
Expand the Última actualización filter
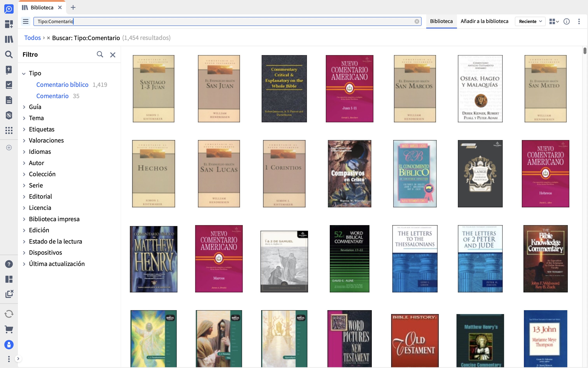(x=24, y=264)
